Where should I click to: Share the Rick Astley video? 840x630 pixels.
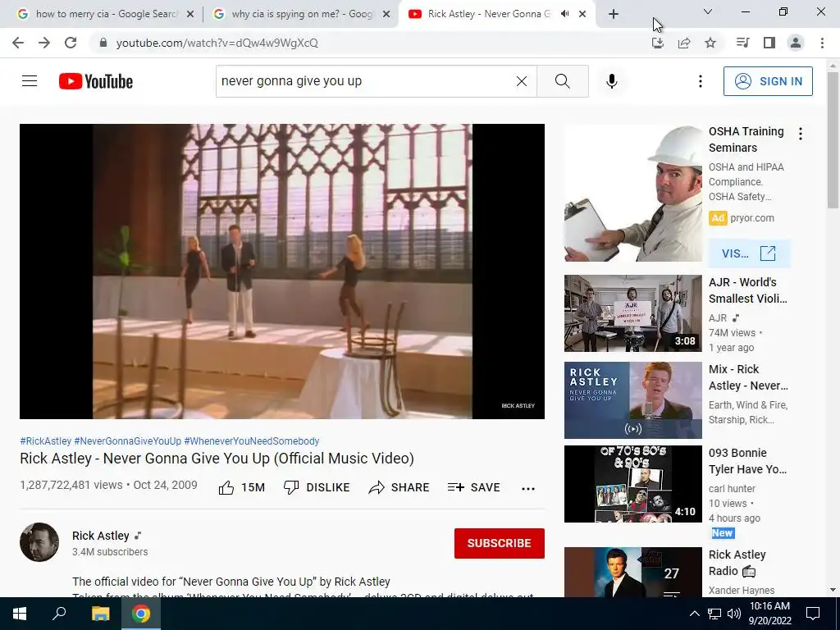point(399,487)
